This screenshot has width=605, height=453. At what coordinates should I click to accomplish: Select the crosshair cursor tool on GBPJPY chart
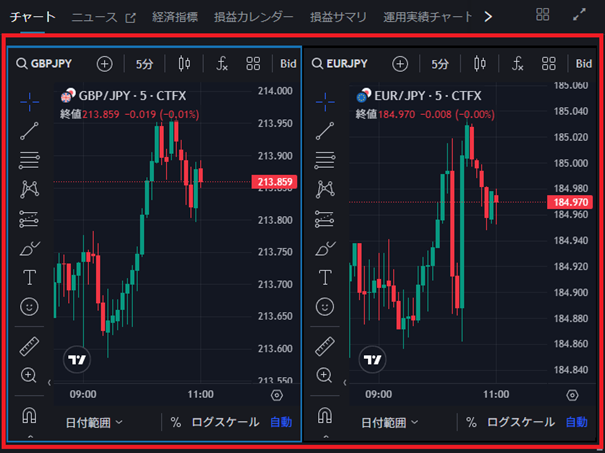click(29, 102)
